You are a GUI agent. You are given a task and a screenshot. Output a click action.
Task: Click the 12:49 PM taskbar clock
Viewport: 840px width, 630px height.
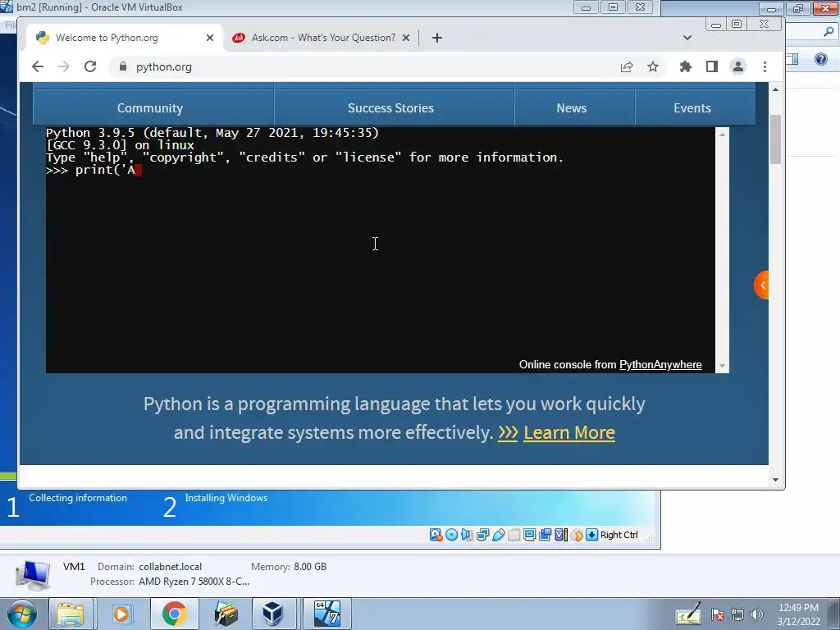(798, 608)
